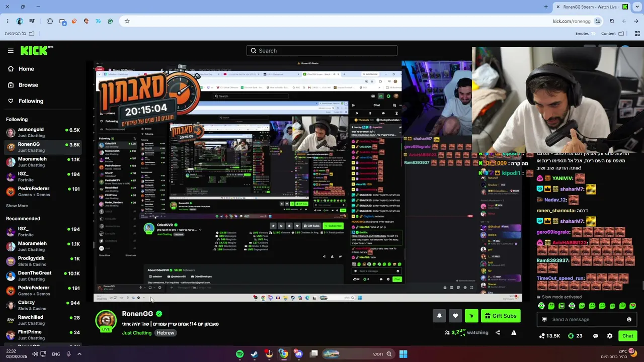Insert the first headphones emote
This screenshot has height=362, width=644.
541,306
